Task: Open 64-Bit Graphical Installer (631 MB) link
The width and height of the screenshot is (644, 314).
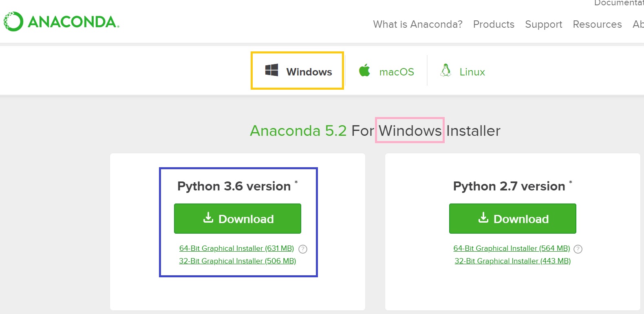Action: pos(236,248)
